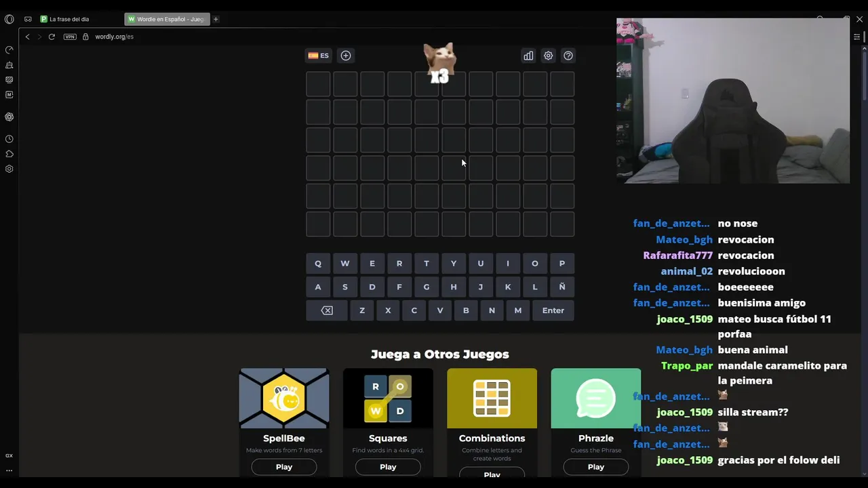Click the Trapo_par chat username
Viewport: 868px width, 488px height.
click(687, 365)
